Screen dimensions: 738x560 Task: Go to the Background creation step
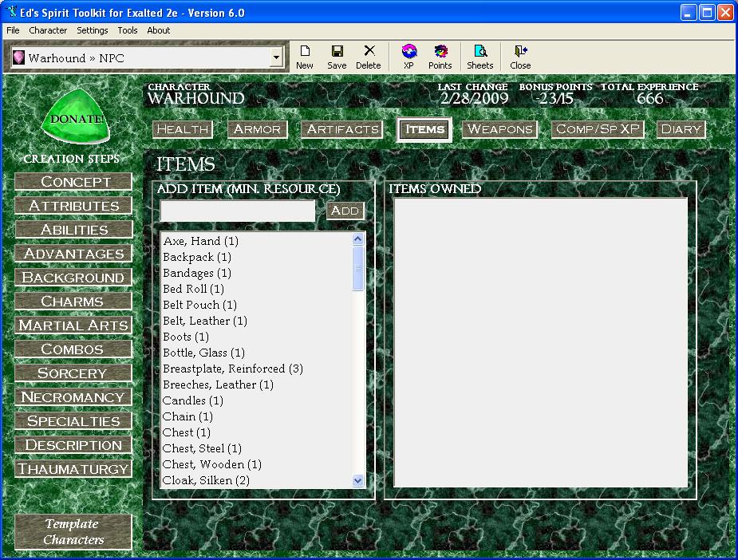click(73, 277)
